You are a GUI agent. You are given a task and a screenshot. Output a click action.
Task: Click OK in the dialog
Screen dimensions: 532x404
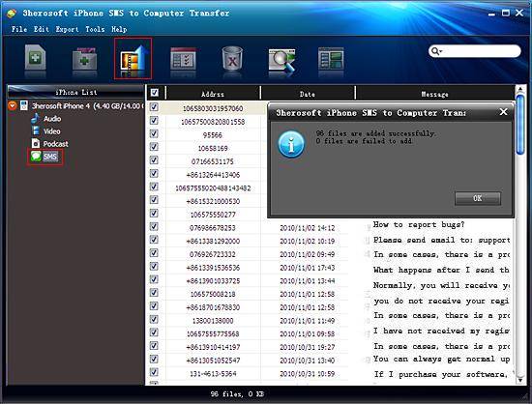click(x=478, y=198)
